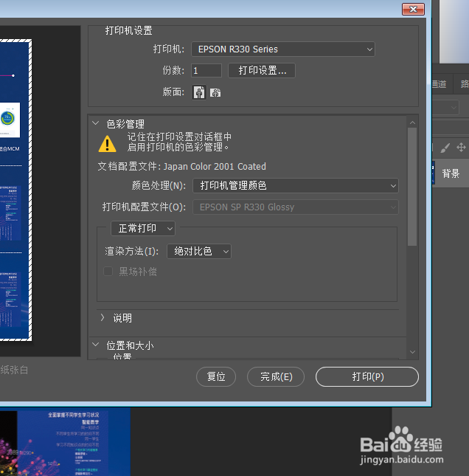Viewport: 469px width, 476px height.
Task: Click the 纸张白 label below preview
Action: point(14,370)
